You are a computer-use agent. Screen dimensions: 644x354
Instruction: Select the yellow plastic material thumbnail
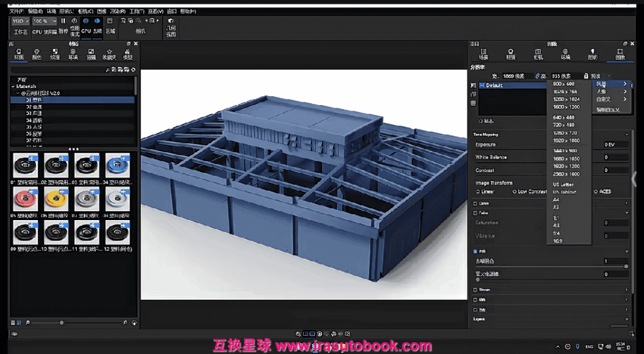click(56, 199)
